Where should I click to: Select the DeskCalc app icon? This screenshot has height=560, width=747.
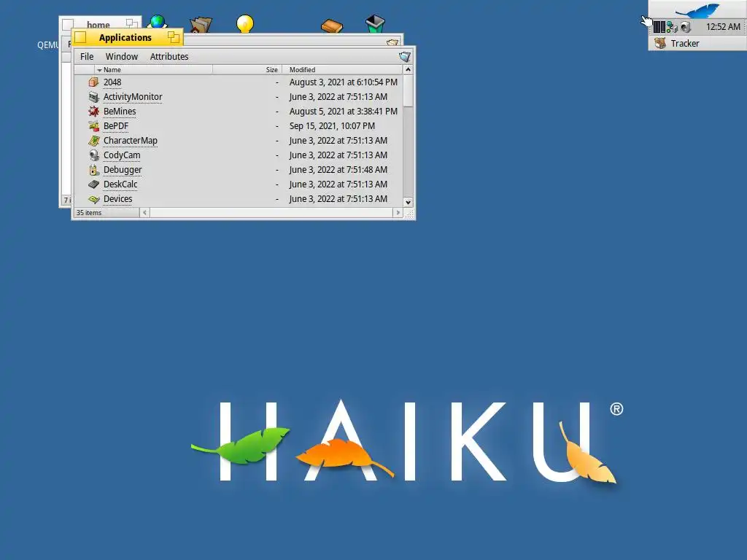[x=93, y=184]
